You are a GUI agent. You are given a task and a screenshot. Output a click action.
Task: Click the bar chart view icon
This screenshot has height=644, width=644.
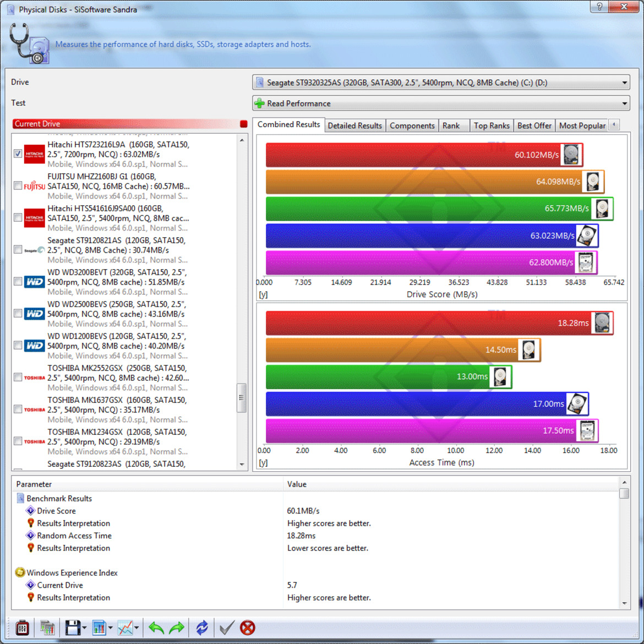coord(100,627)
